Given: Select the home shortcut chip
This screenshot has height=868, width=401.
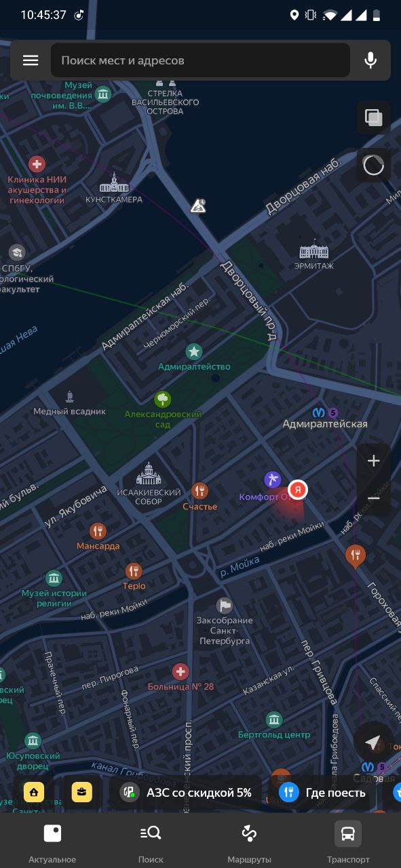Looking at the screenshot, I should click(x=34, y=792).
